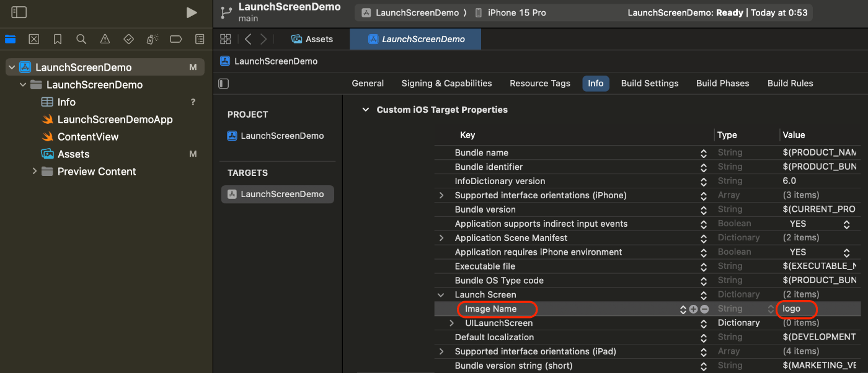Expand the Application Scene Manifest row
This screenshot has width=868, height=373.
[x=441, y=238]
